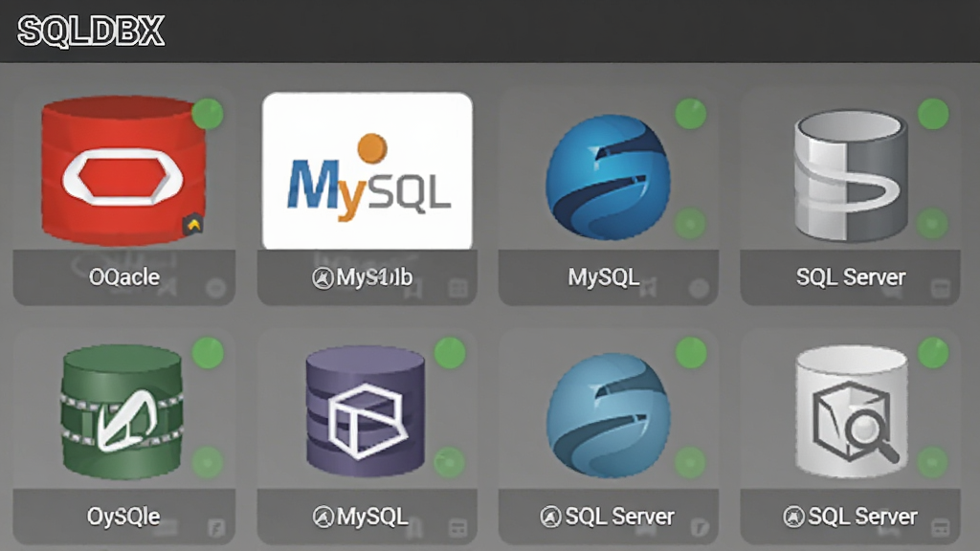Click lower faint green dot on OySQle card
The height and width of the screenshot is (551, 980).
208,462
